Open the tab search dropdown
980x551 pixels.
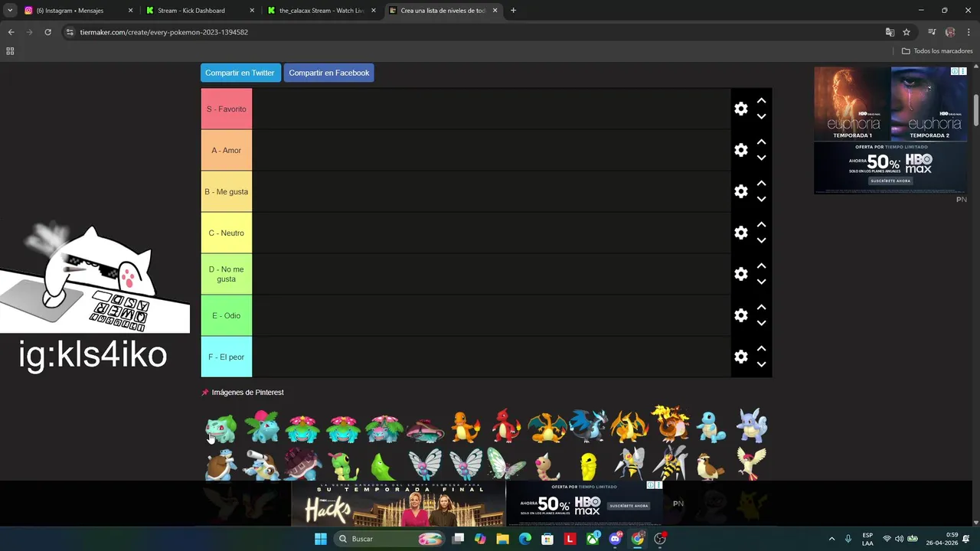click(9, 11)
